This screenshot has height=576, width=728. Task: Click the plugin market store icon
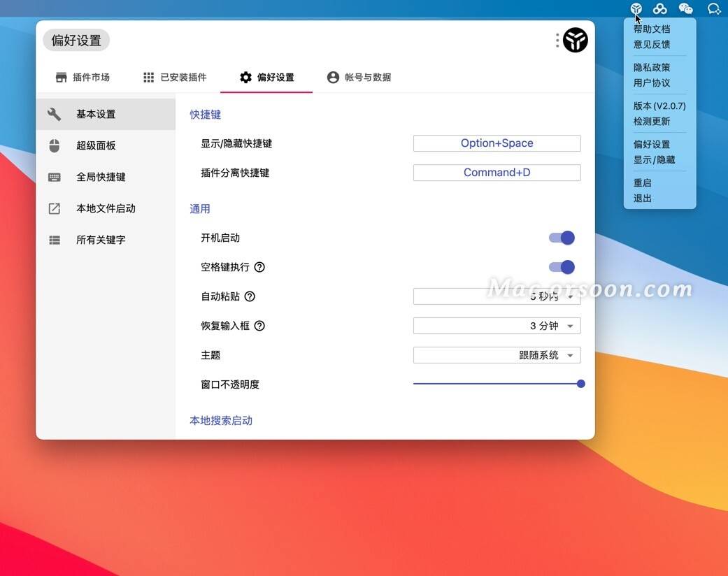point(62,77)
